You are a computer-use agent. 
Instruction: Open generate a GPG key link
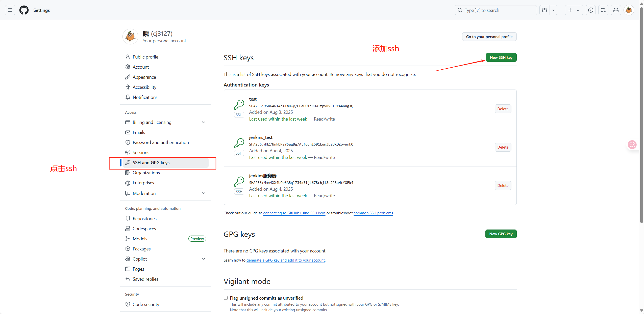tap(286, 260)
